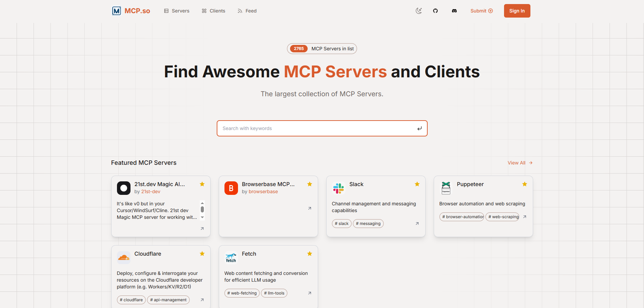Toggle the star on Cloudflare card
Viewport: 644px width, 308px height.
202,254
